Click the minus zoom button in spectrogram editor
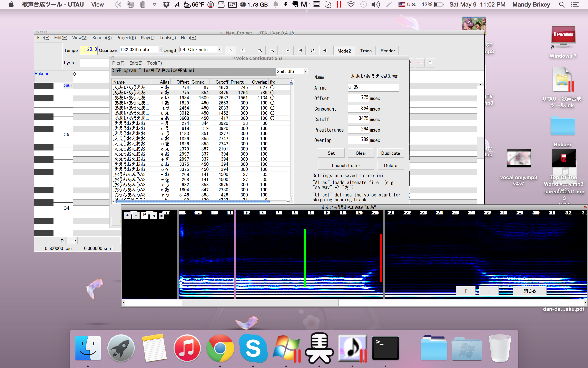The width and height of the screenshot is (588, 368). (136, 215)
